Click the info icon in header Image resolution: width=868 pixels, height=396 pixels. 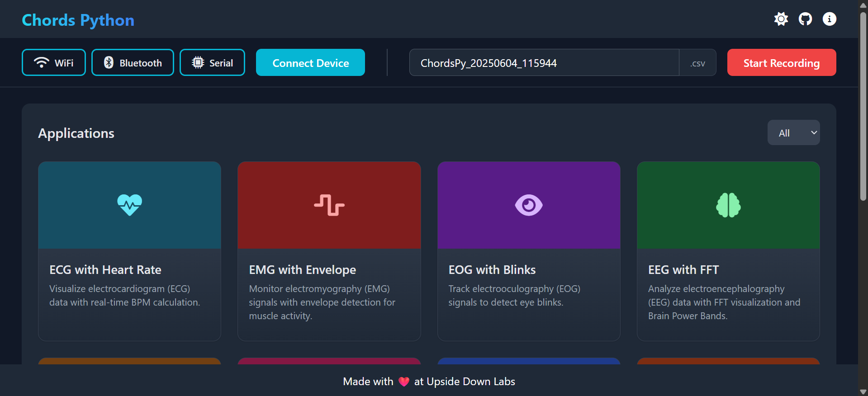tap(829, 19)
